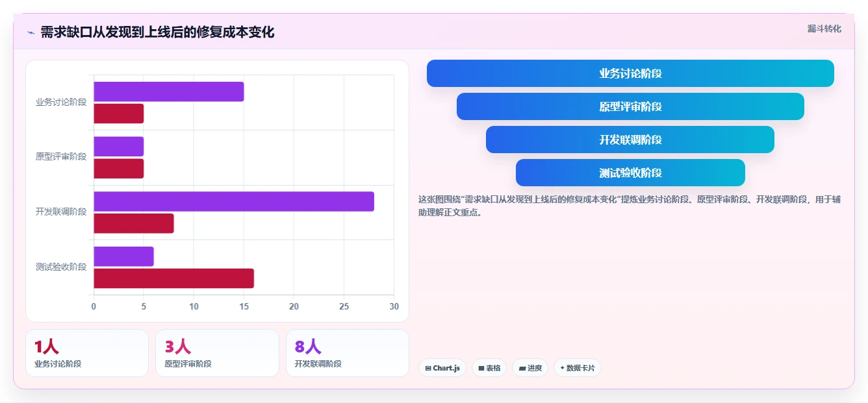Select the purple bar for 开发联调阶段
Screen dimensions: 868x403
[234, 201]
